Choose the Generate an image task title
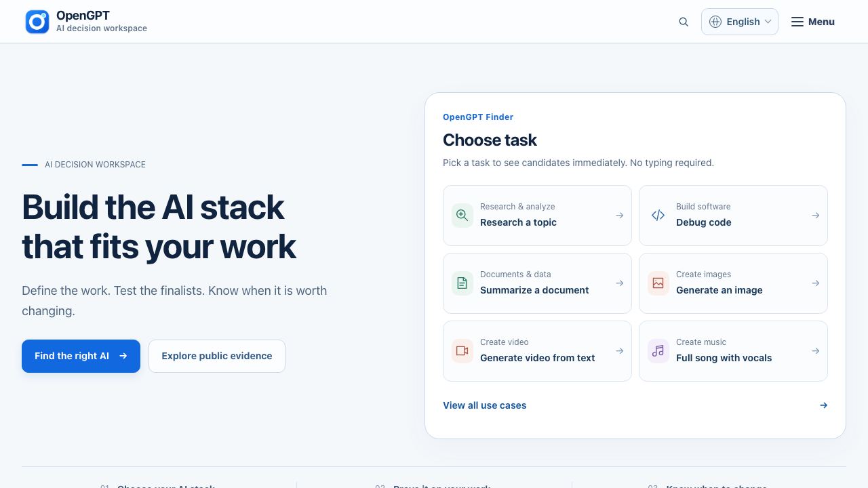 (x=719, y=290)
